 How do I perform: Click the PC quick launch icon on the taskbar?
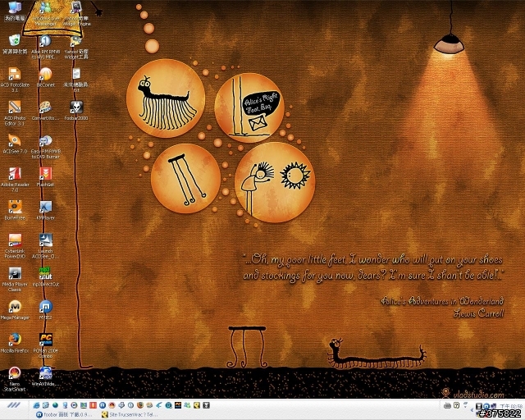point(178,405)
